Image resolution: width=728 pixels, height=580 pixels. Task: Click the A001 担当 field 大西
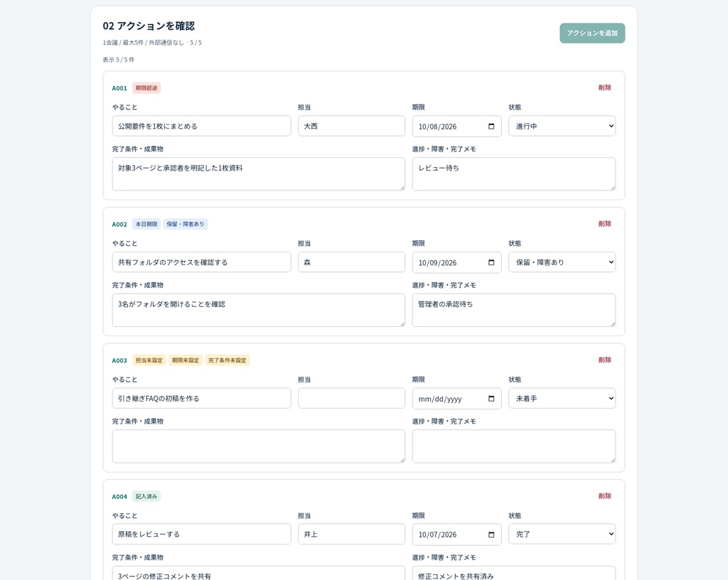point(351,127)
